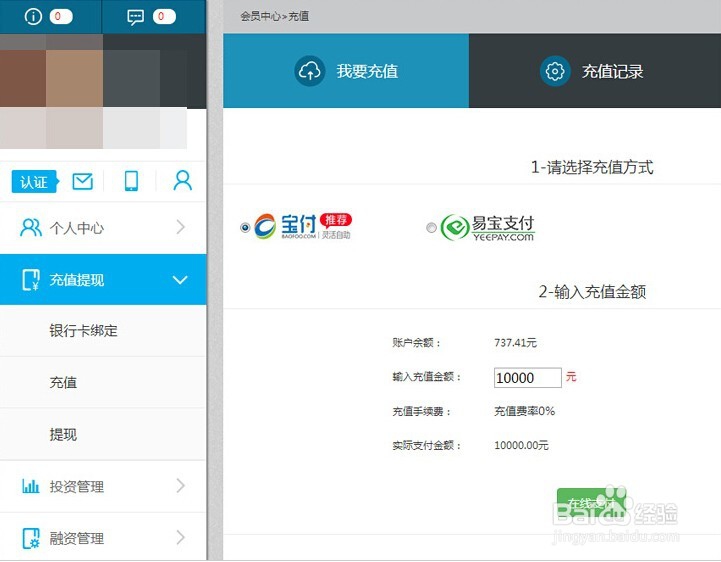Switch to the 我要充值 tab
This screenshot has height=562, width=721.
pyautogui.click(x=346, y=71)
